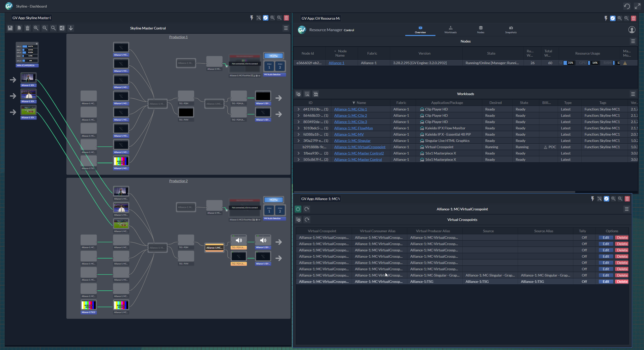The height and width of the screenshot is (350, 644).
Task: Delete the Alliance-1:TSG crosspoint row
Action: 622,282
